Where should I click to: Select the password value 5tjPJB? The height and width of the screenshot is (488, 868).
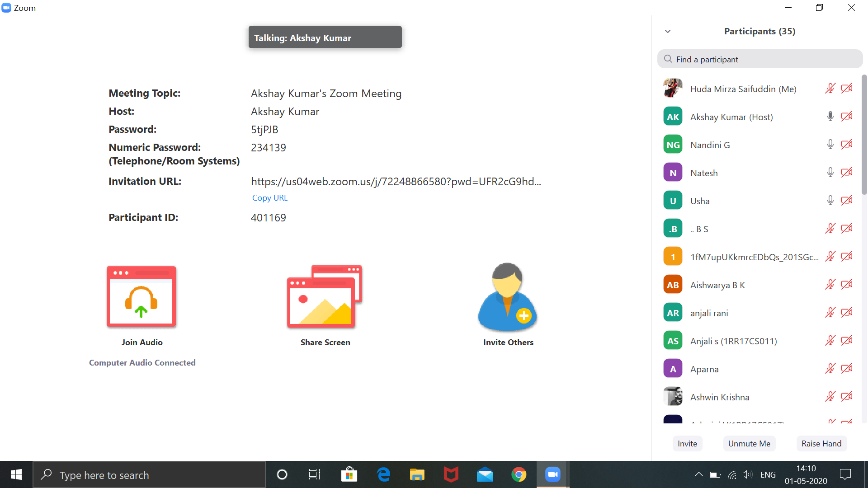[264, 130]
